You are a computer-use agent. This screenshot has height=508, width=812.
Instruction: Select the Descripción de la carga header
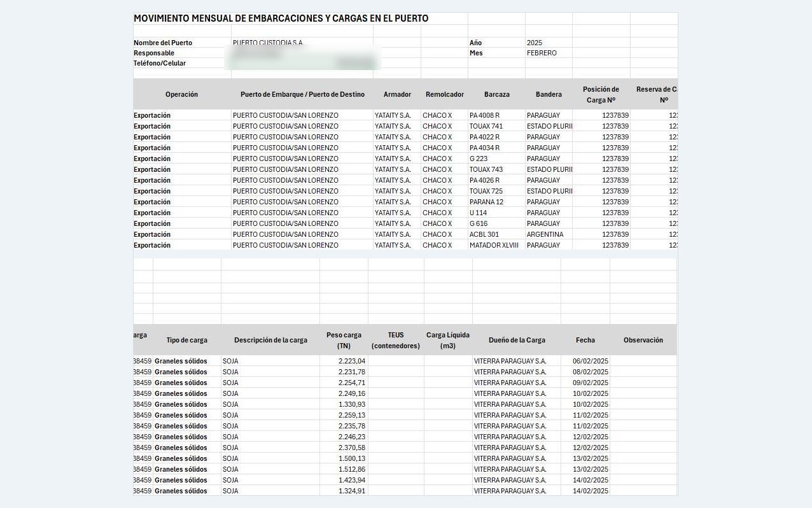(270, 340)
